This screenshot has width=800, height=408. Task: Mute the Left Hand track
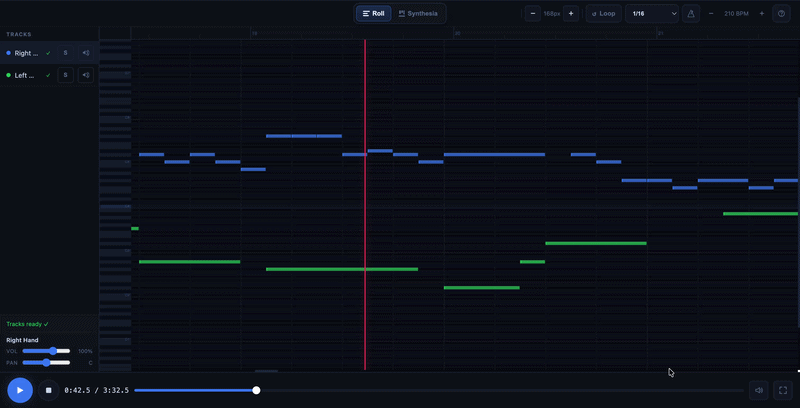(x=85, y=75)
